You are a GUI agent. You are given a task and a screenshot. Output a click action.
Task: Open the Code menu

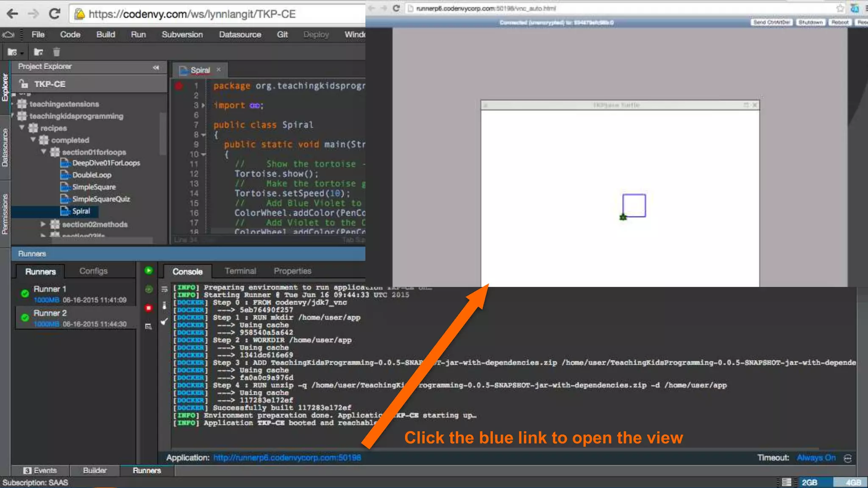coord(70,34)
